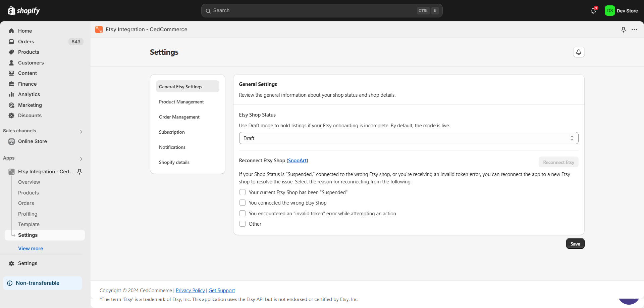
Task: Select the Orders count badge 643
Action: point(76,42)
